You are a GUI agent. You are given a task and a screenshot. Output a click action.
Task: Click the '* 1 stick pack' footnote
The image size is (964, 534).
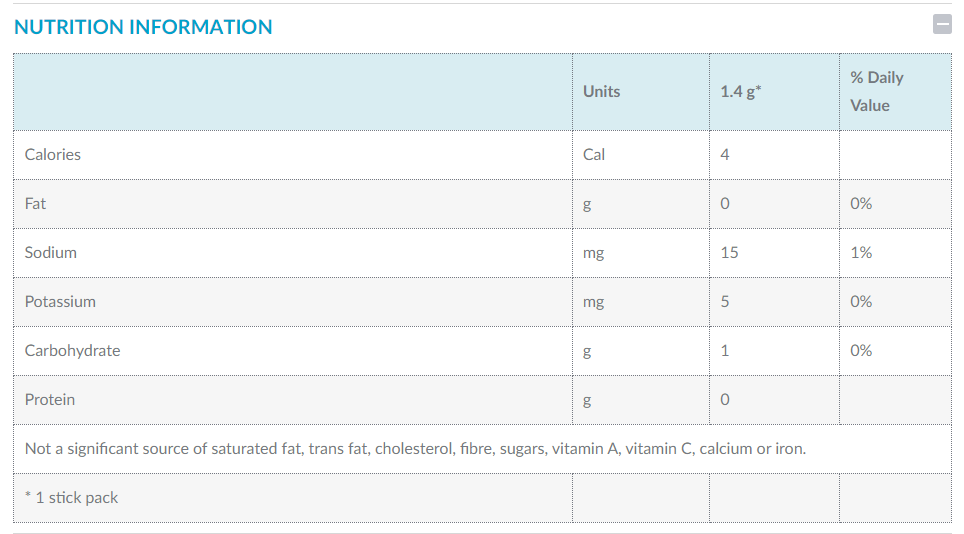coord(71,497)
